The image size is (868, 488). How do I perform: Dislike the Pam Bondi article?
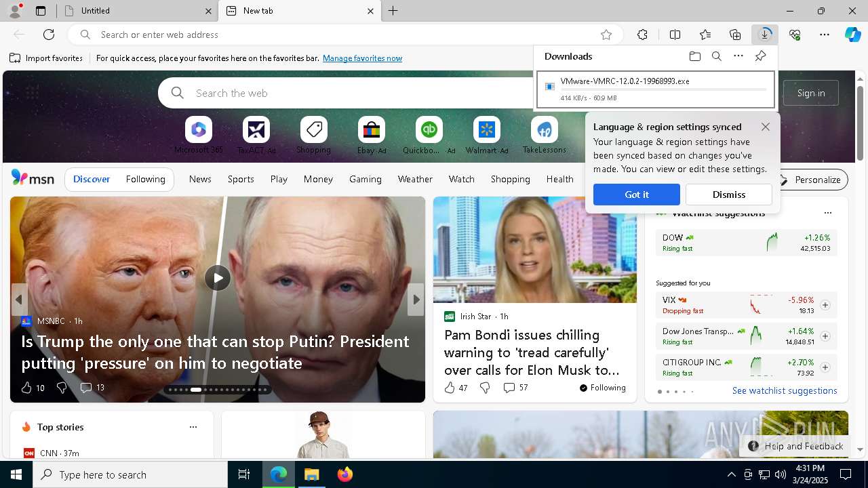tap(485, 388)
